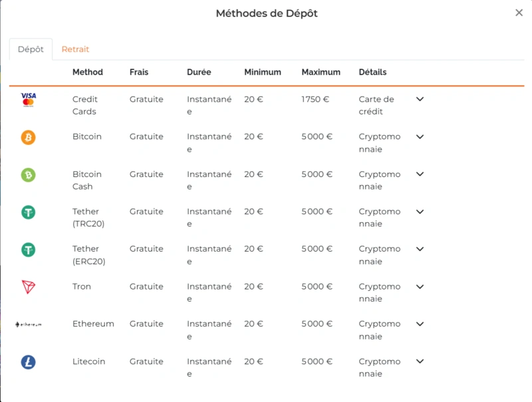Click the Method column header
This screenshot has height=402, width=532.
pos(88,72)
